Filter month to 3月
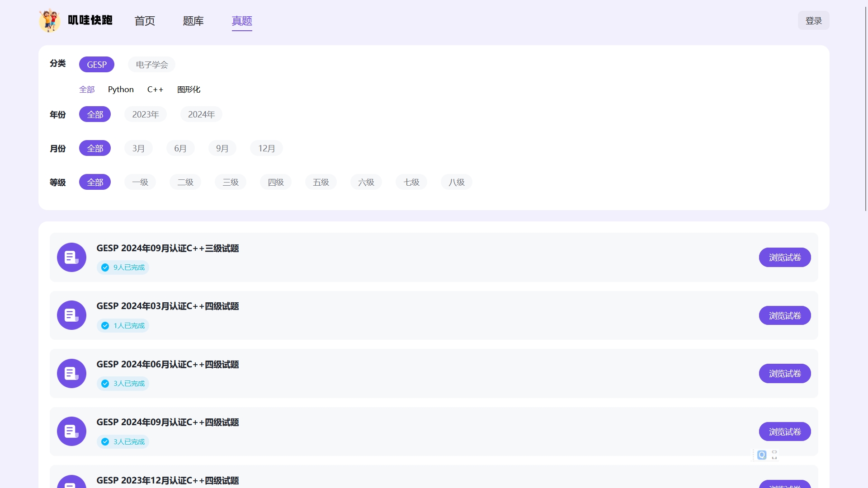Image resolution: width=868 pixels, height=488 pixels. click(x=138, y=148)
